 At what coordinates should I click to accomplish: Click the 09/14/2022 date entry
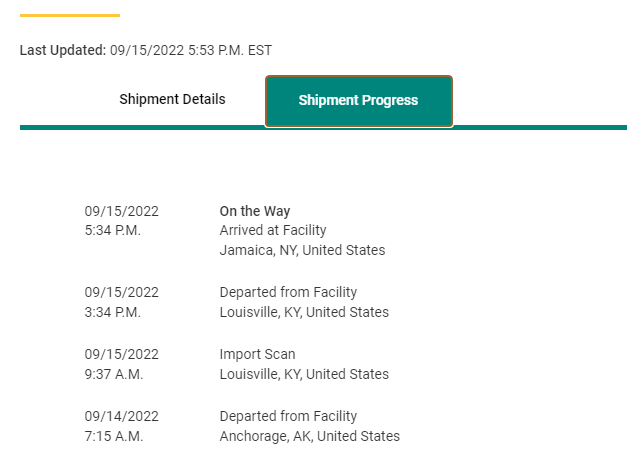pyautogui.click(x=121, y=416)
